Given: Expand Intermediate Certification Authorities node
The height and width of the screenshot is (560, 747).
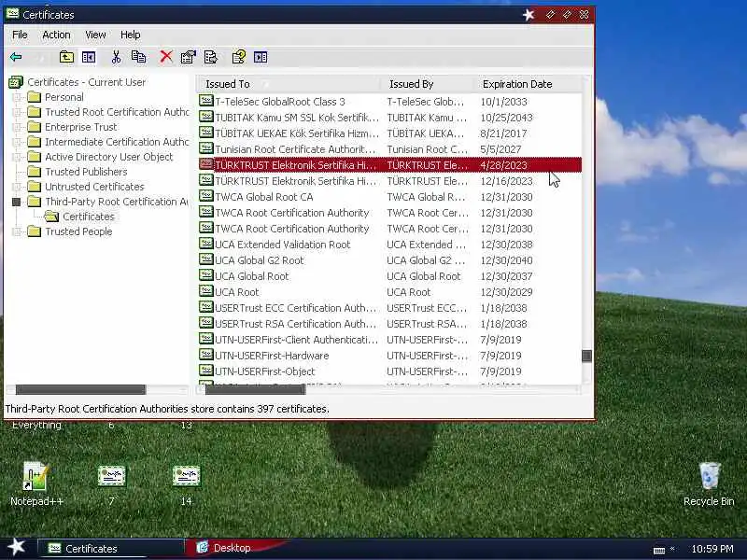Looking at the screenshot, I should pos(17,142).
